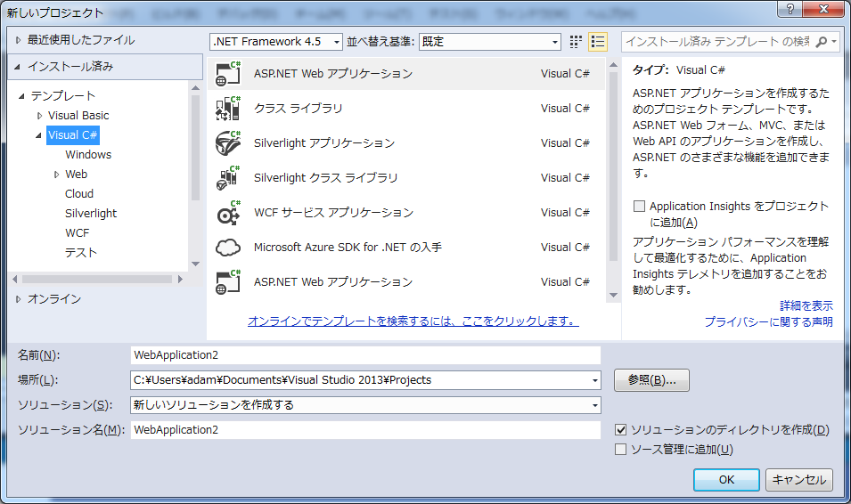Toggle Application Insights をプロジェクトに追加 checkbox
Screen dimensions: 851x504
coord(639,207)
